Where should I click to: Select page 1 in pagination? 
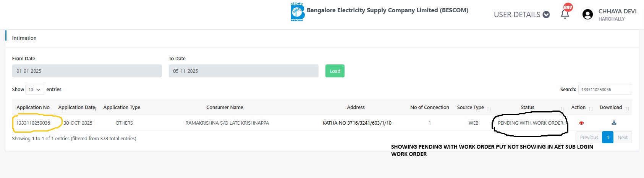(x=608, y=138)
